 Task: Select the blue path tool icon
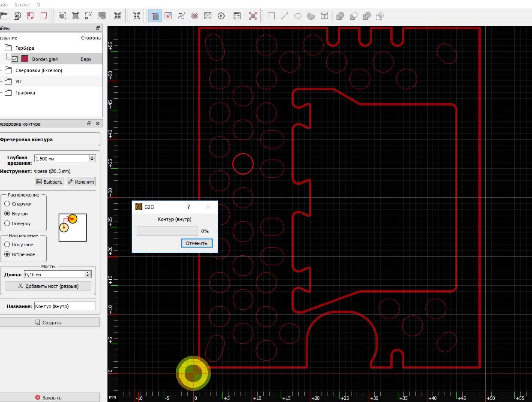(x=181, y=16)
